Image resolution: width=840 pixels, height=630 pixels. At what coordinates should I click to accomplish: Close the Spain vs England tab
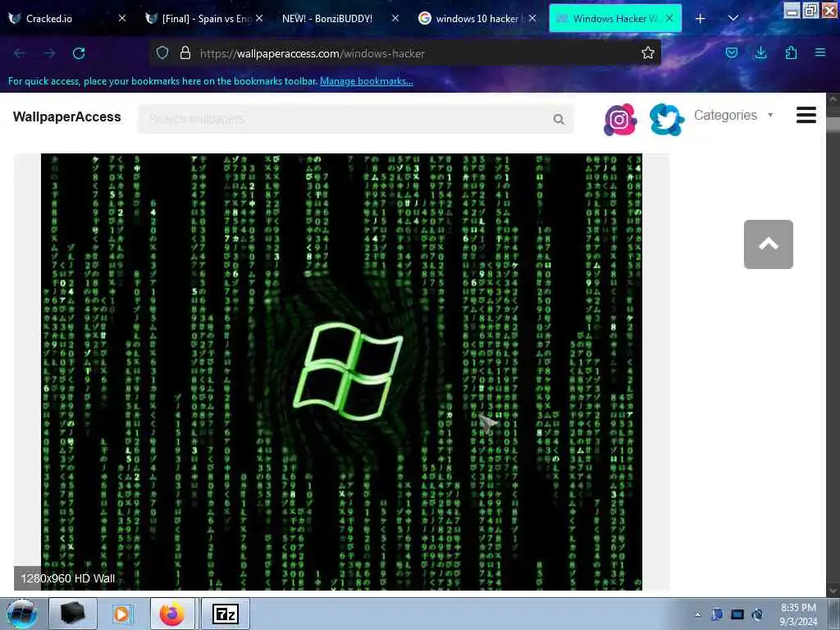pos(259,18)
